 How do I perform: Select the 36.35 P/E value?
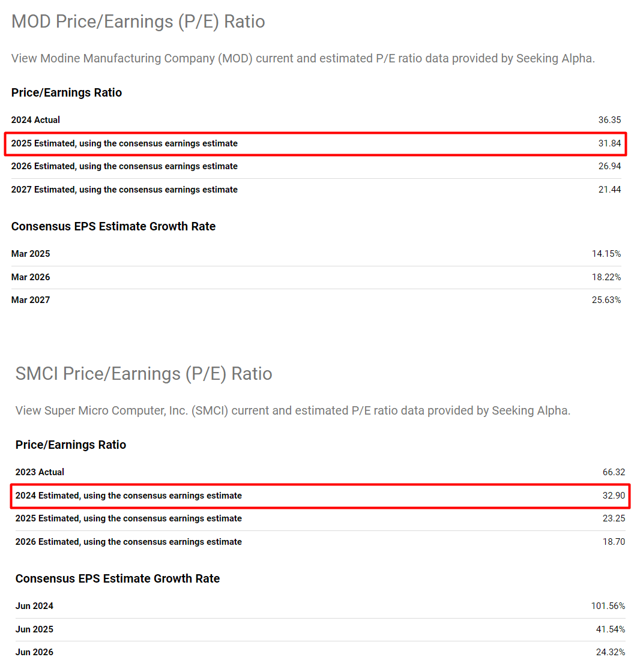tap(609, 120)
